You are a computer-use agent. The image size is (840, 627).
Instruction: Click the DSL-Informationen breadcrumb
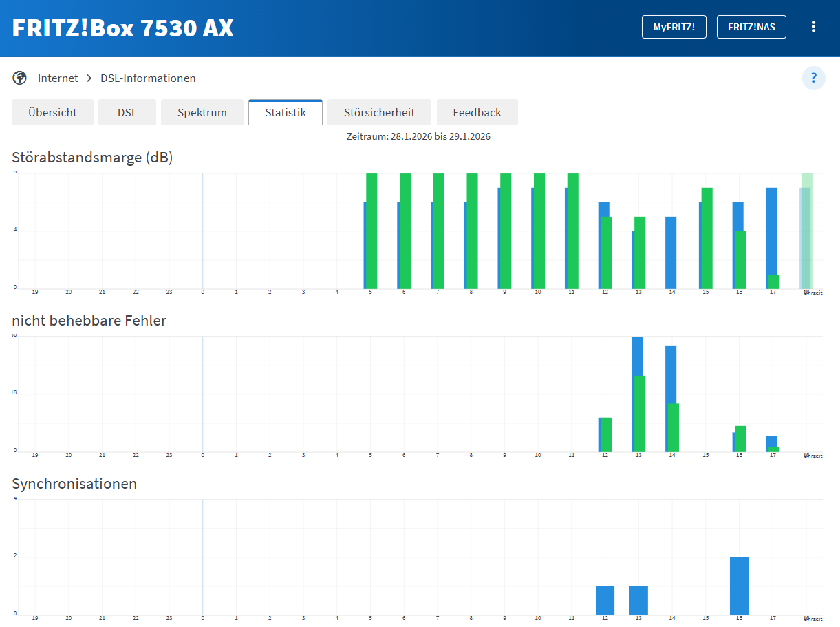[x=148, y=78]
